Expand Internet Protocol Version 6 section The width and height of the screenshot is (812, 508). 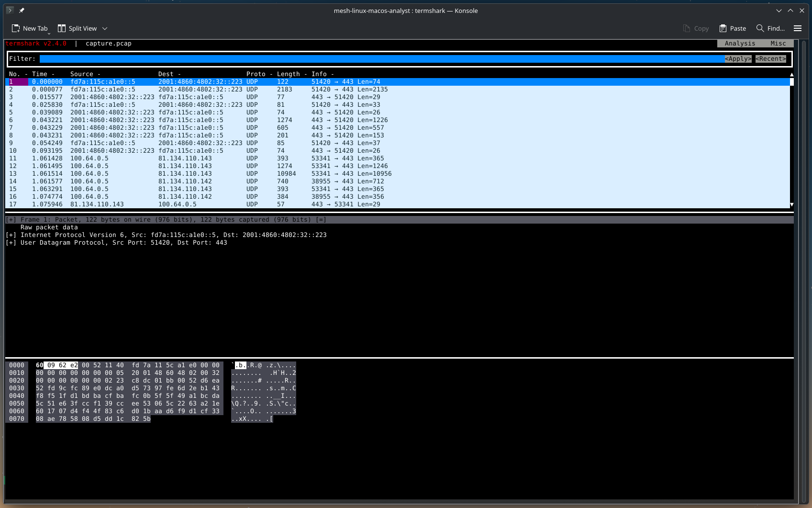click(11, 235)
